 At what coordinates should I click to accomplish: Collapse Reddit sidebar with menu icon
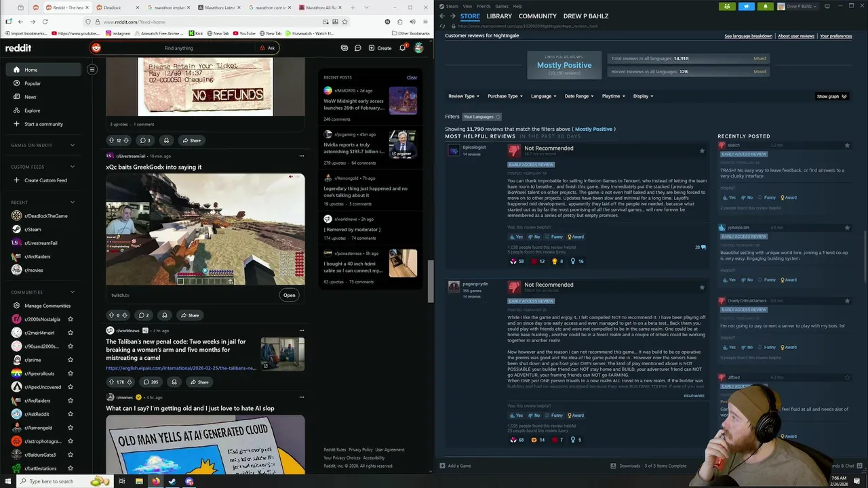click(92, 69)
